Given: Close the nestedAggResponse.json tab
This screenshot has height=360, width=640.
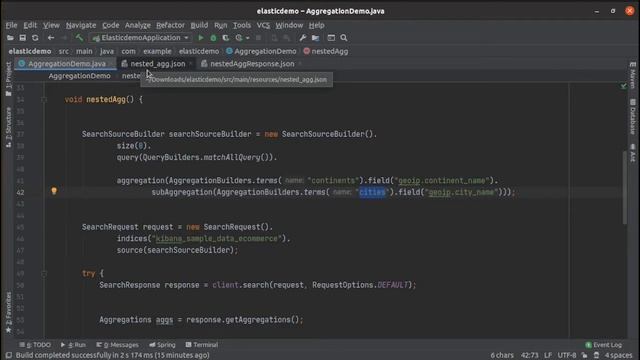Looking at the screenshot, I should tap(300, 64).
